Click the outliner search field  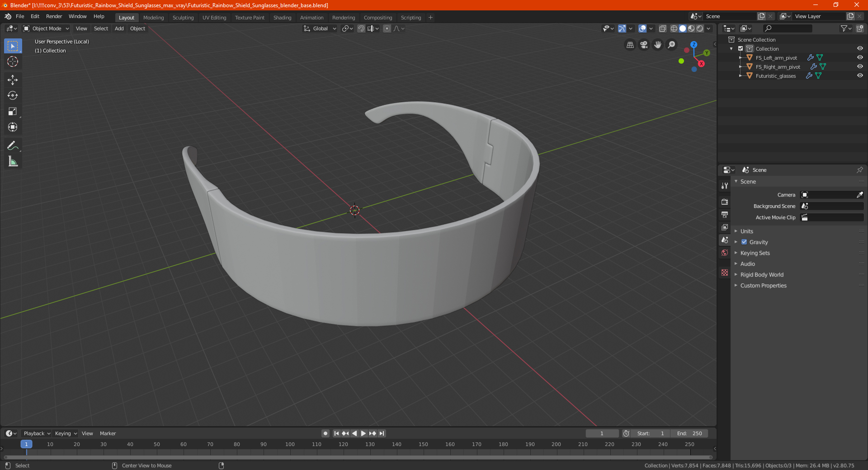click(787, 28)
